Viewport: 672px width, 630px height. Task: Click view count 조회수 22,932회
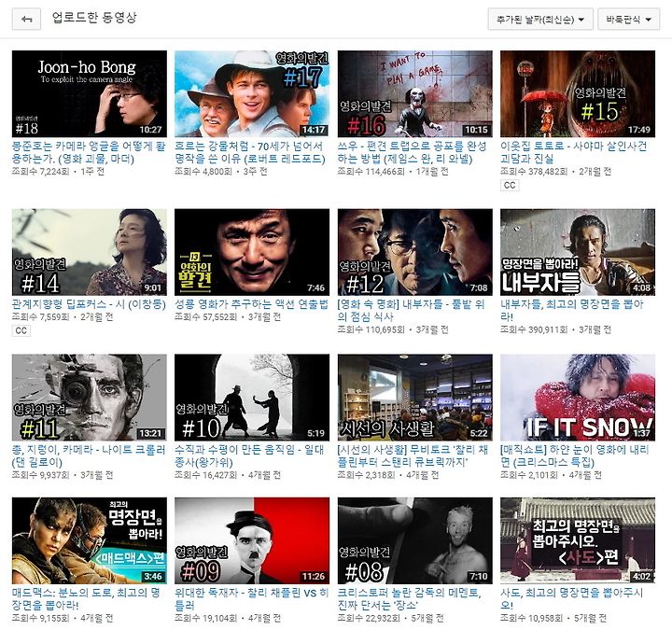click(x=369, y=618)
